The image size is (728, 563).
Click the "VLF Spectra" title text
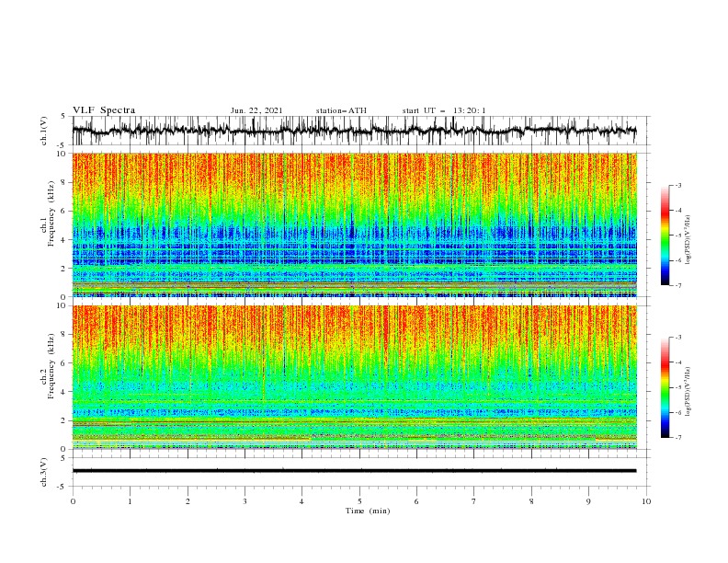(104, 110)
